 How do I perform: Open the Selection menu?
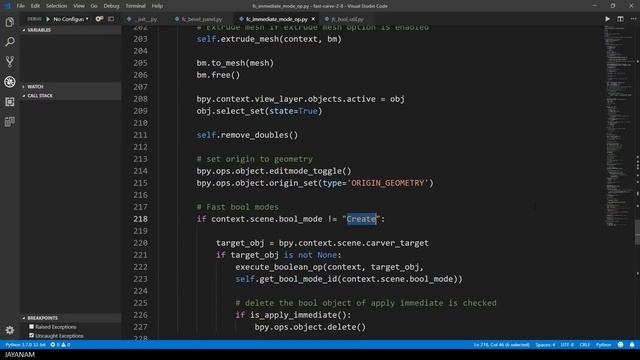(56, 6)
